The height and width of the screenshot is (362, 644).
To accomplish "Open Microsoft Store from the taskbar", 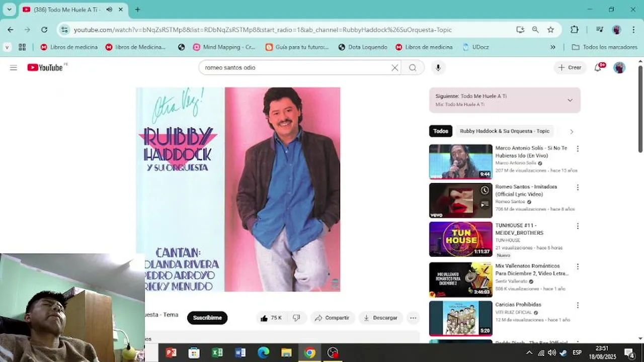I will click(x=194, y=352).
